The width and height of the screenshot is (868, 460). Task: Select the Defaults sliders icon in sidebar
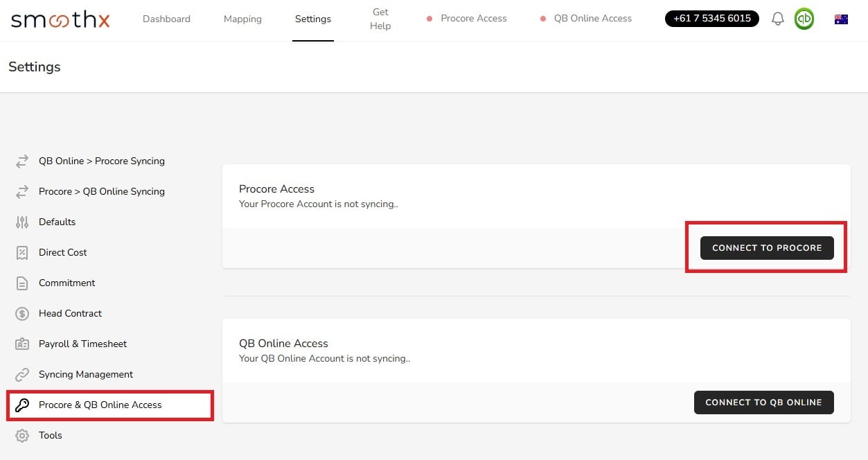(x=21, y=222)
